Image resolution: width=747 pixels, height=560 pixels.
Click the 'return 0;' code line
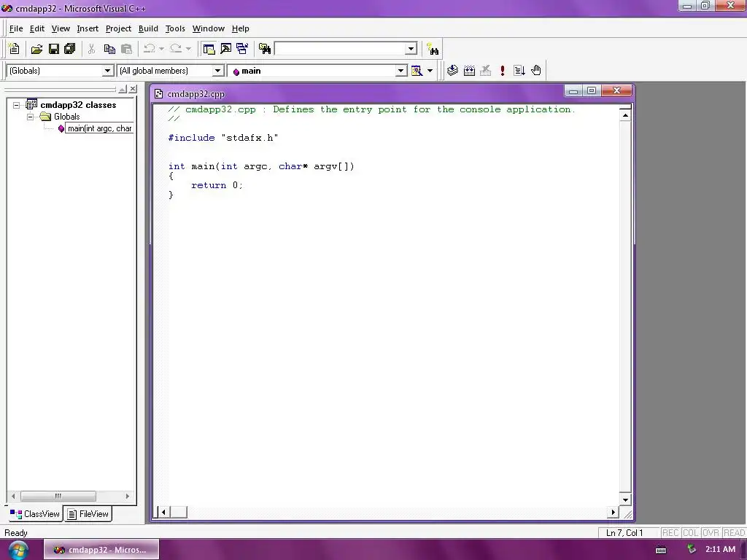pos(217,185)
